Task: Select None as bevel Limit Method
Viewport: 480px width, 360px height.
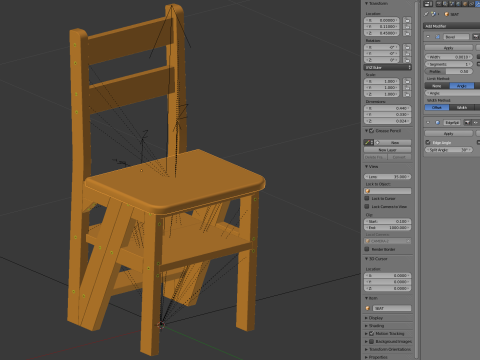Action: [437, 86]
